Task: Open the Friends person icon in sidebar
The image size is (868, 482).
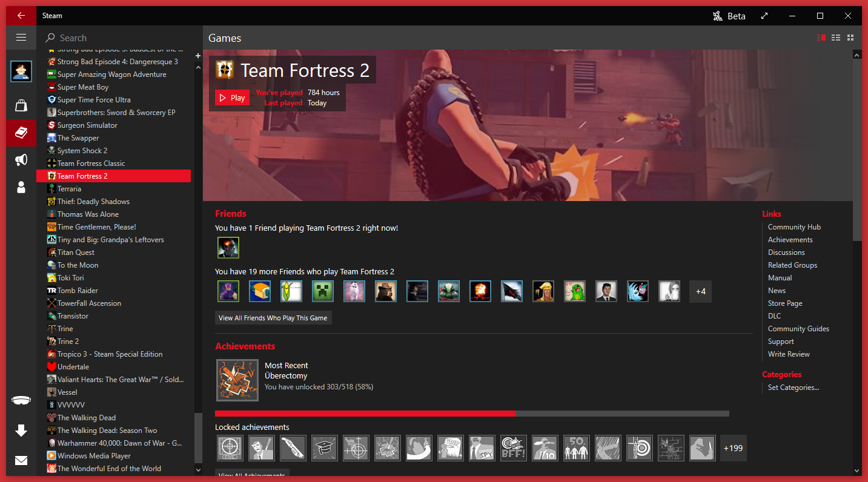Action: [21, 187]
